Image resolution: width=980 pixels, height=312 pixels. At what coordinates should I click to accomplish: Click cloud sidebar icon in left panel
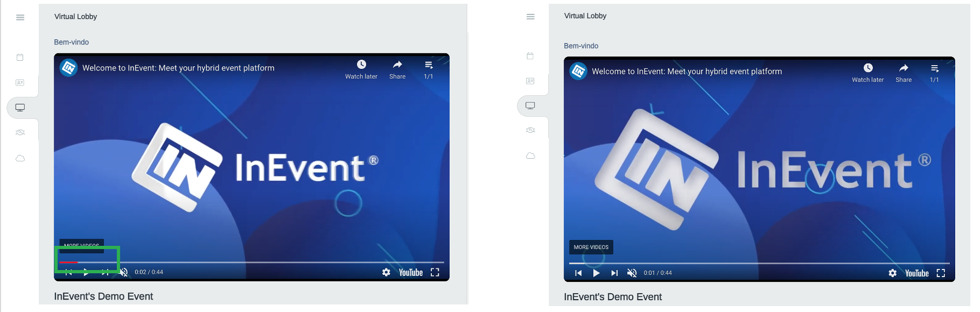20,158
